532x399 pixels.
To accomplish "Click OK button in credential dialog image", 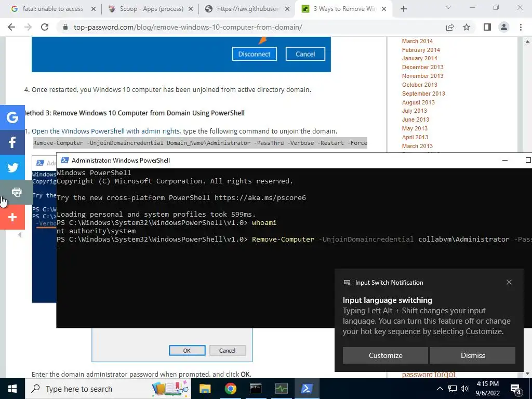I will (187, 351).
